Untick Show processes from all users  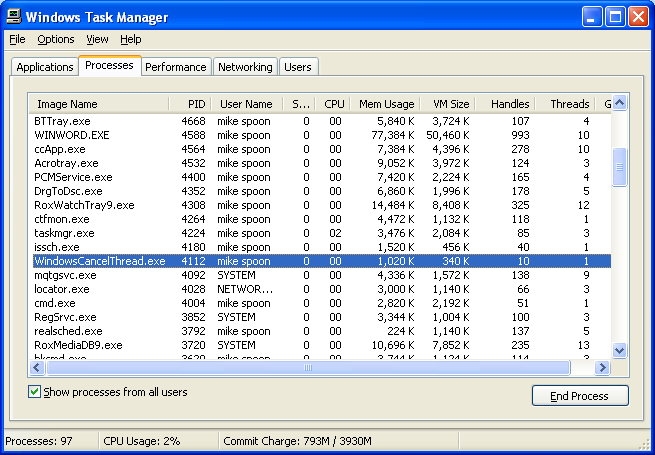34,392
